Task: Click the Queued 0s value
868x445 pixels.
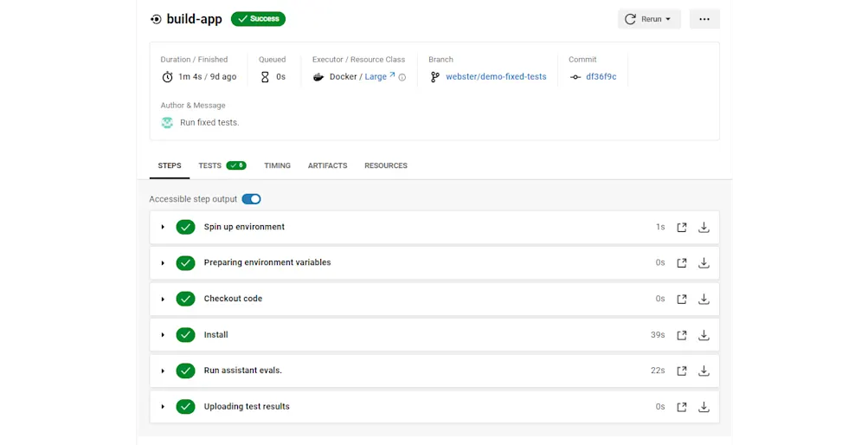Action: click(280, 77)
